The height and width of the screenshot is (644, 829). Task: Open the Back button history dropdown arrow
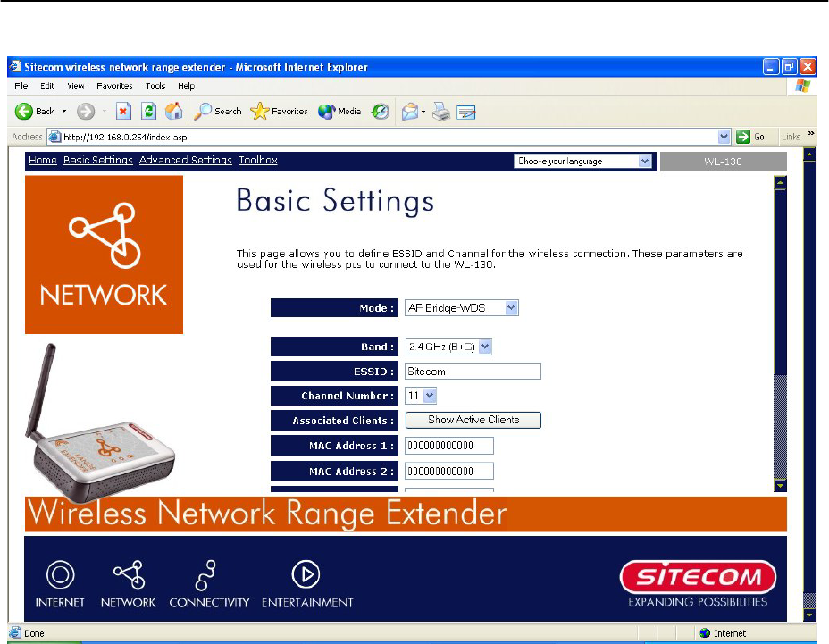(x=64, y=111)
